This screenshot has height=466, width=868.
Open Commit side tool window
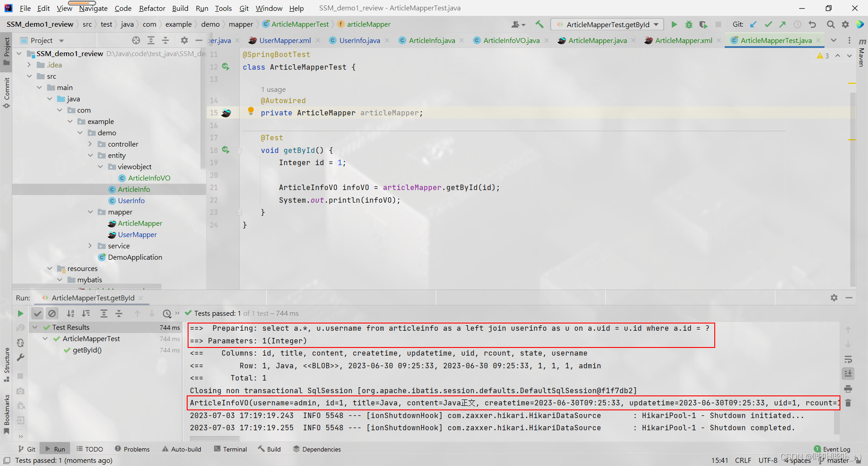click(x=6, y=93)
